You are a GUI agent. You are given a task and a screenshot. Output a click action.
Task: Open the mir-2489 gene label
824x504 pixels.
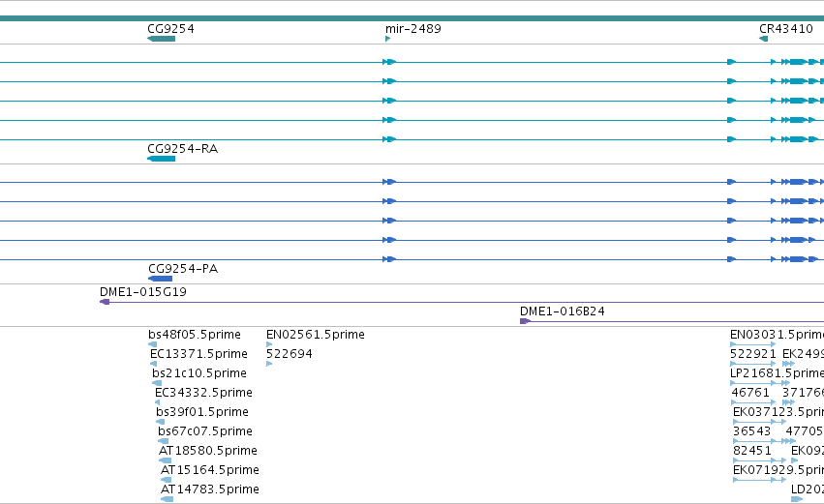(413, 29)
